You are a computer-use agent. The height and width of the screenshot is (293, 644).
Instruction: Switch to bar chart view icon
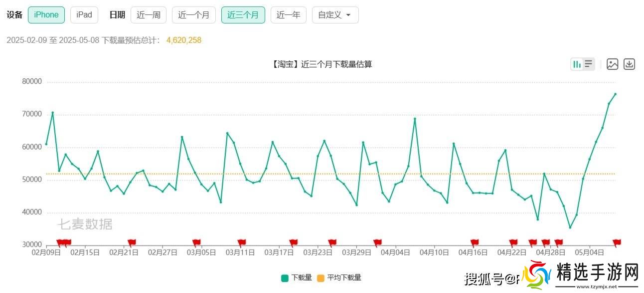577,64
